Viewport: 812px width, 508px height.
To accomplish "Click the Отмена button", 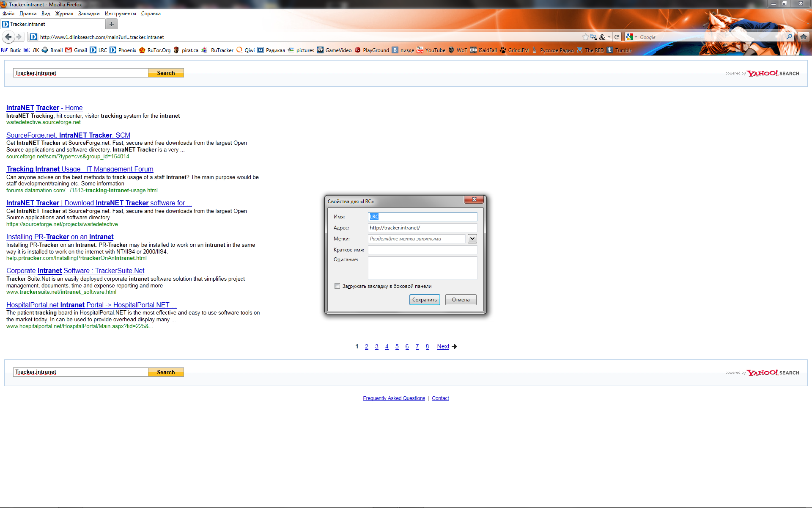I will coord(461,300).
